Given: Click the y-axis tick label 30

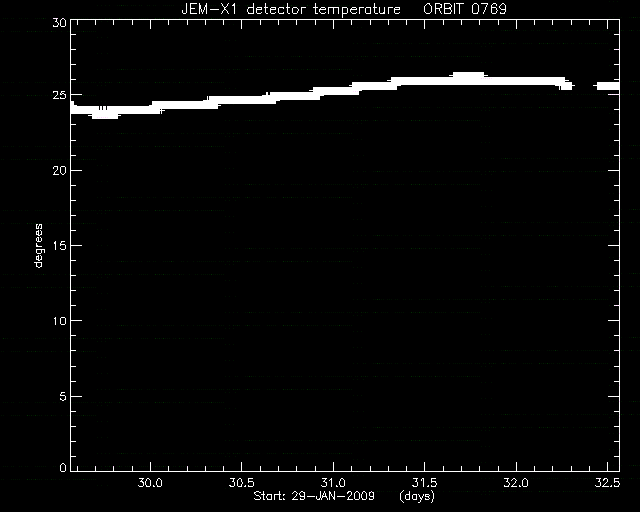Looking at the screenshot, I should click(59, 23).
